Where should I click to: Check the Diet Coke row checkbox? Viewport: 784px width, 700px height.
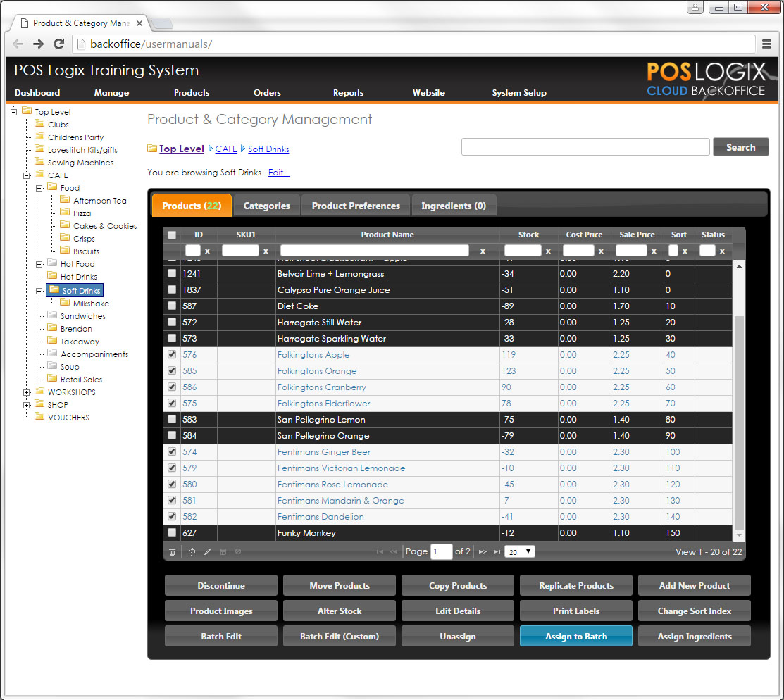click(x=172, y=306)
